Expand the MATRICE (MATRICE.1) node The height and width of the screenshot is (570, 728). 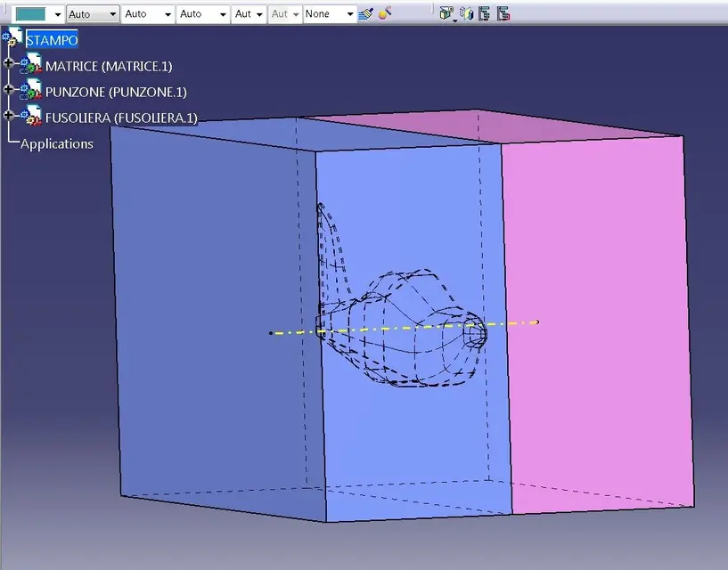[x=9, y=63]
